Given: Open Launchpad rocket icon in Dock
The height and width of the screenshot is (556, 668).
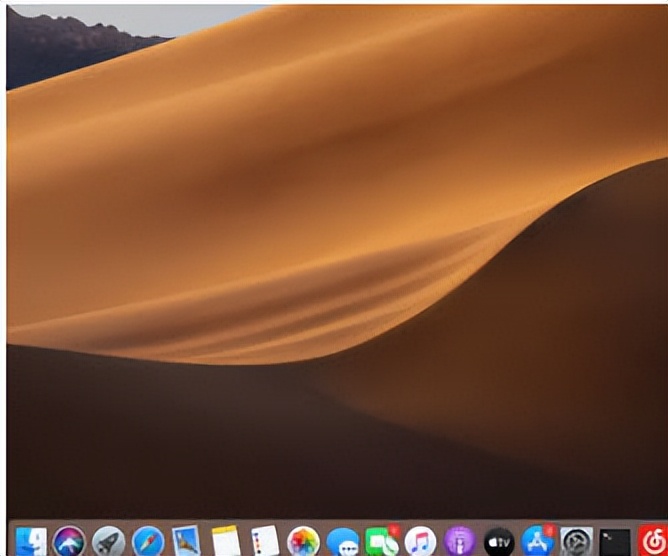Looking at the screenshot, I should point(108,542).
